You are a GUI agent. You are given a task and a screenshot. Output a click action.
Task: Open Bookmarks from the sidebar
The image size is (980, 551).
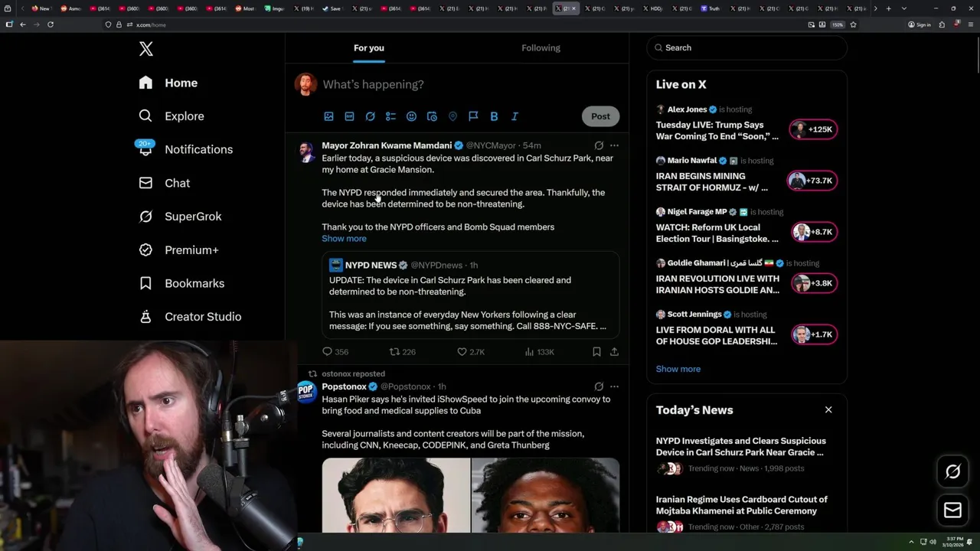(x=182, y=283)
